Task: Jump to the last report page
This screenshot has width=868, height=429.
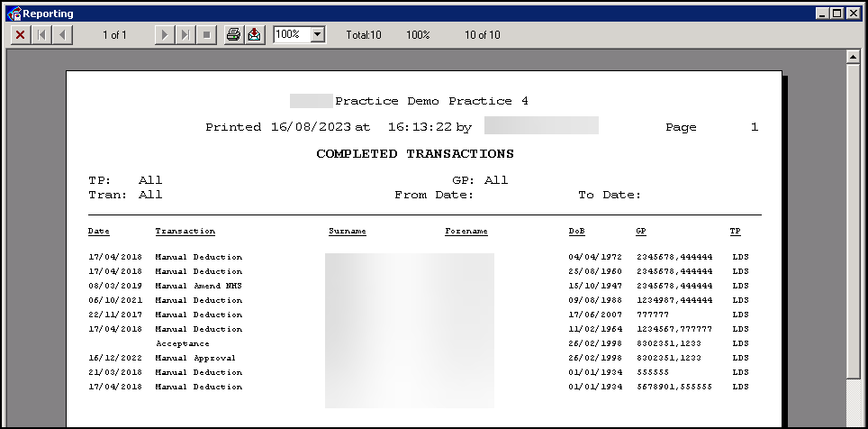Action: [x=185, y=34]
